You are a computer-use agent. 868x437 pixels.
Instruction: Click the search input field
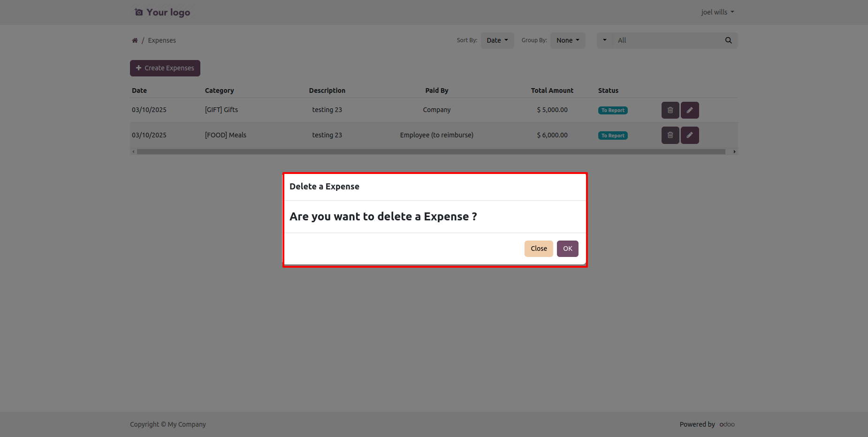coord(669,40)
